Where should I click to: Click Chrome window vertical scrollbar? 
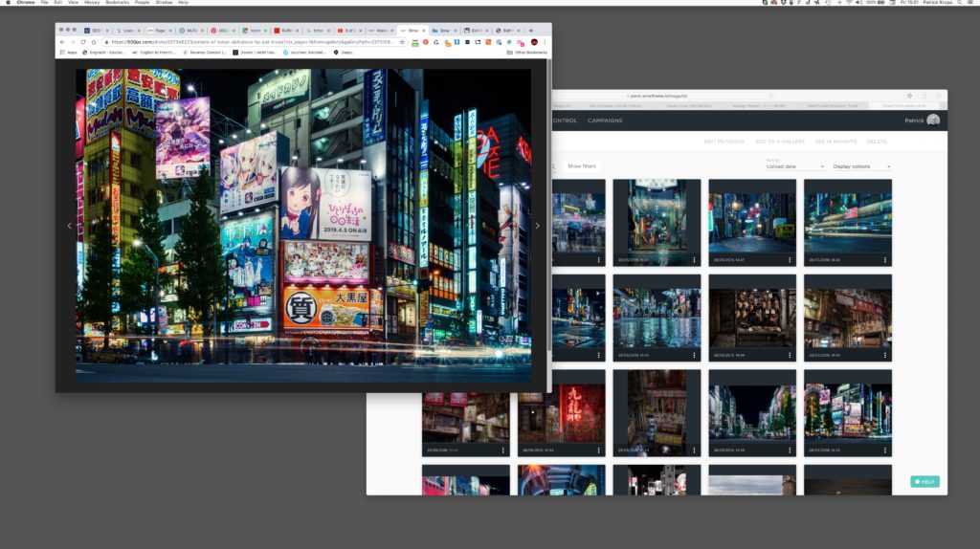(549, 206)
